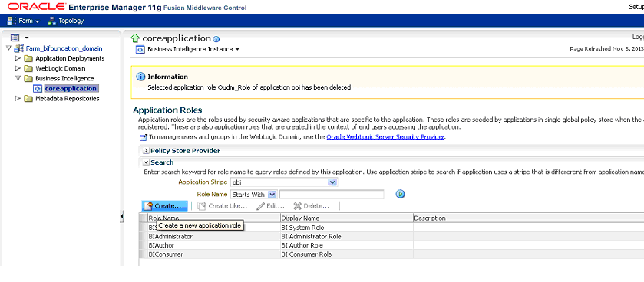Expand the WebLogic Domain folder
The image size is (644, 282).
18,68
